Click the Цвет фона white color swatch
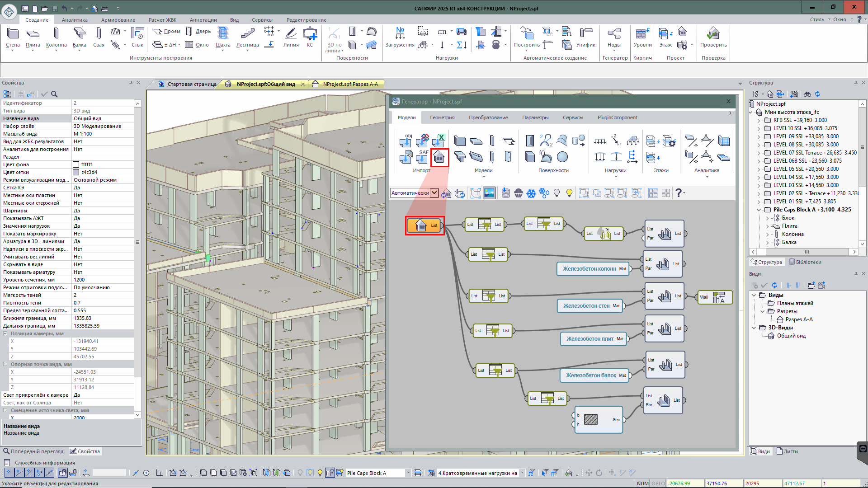The image size is (868, 488). click(76, 164)
